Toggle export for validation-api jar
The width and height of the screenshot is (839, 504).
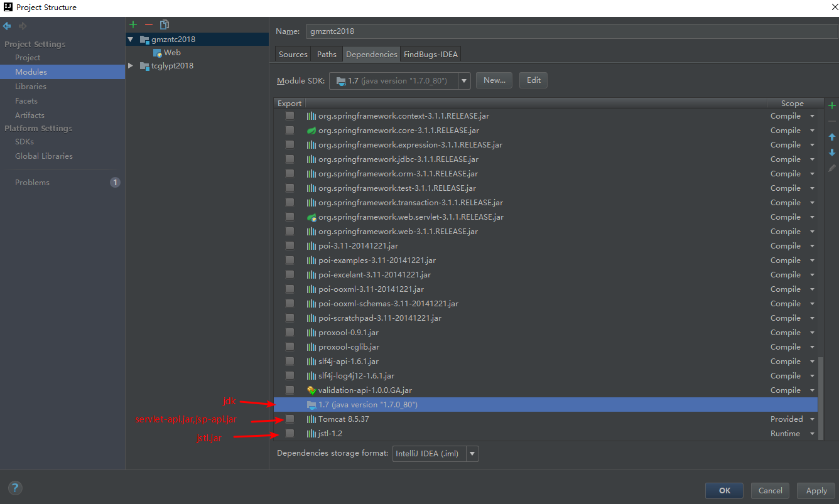(290, 390)
